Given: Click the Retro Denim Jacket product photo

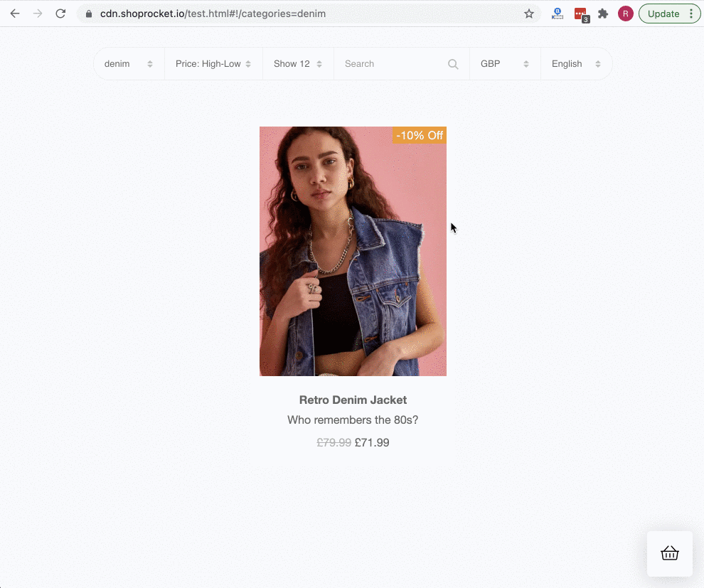Looking at the screenshot, I should (x=353, y=252).
